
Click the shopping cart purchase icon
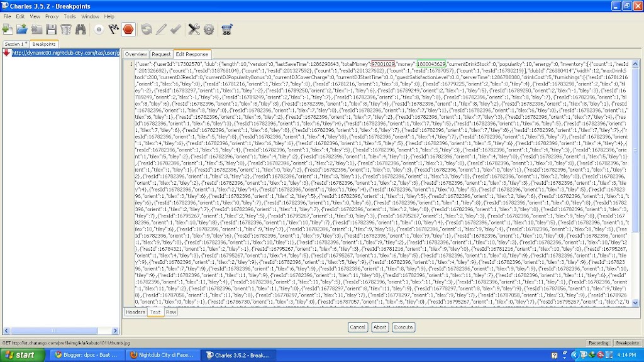click(x=226, y=29)
